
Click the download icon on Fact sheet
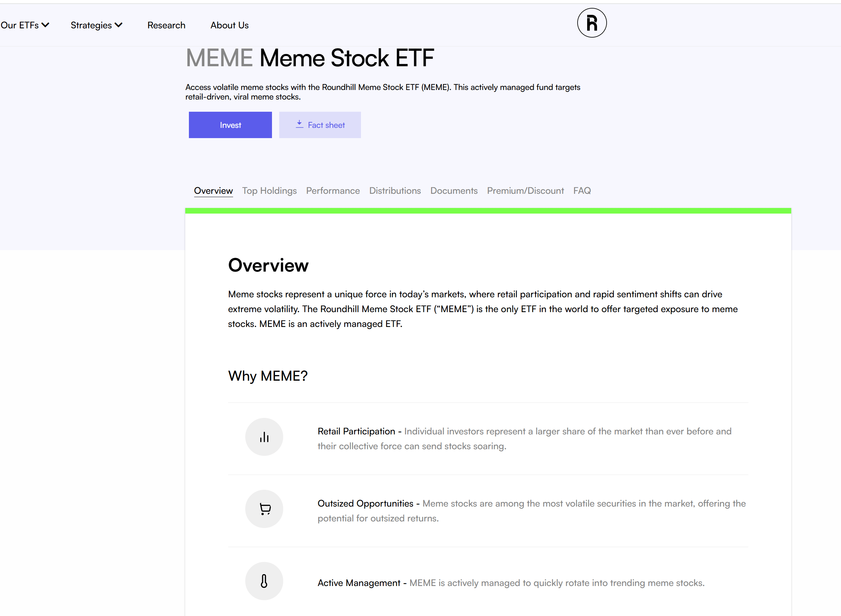[299, 125]
